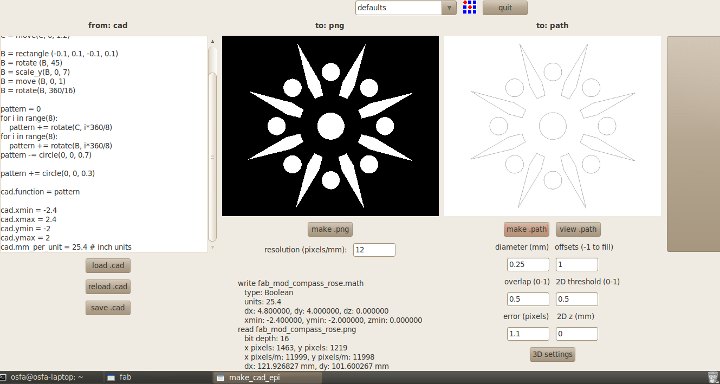The height and width of the screenshot is (384, 720).
Task: Edit the diameter (mm) field
Action: [x=528, y=265]
